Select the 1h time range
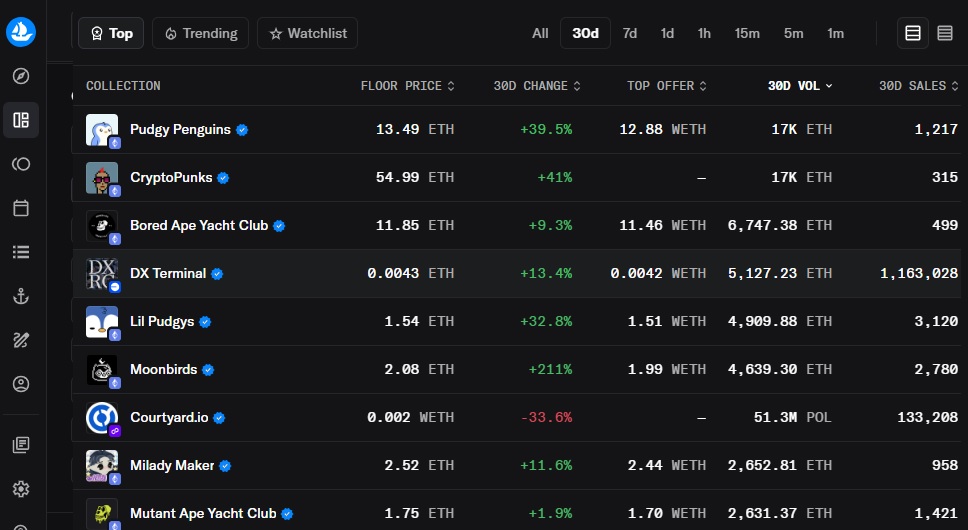Screen dimensions: 968x530 pyautogui.click(x=704, y=33)
